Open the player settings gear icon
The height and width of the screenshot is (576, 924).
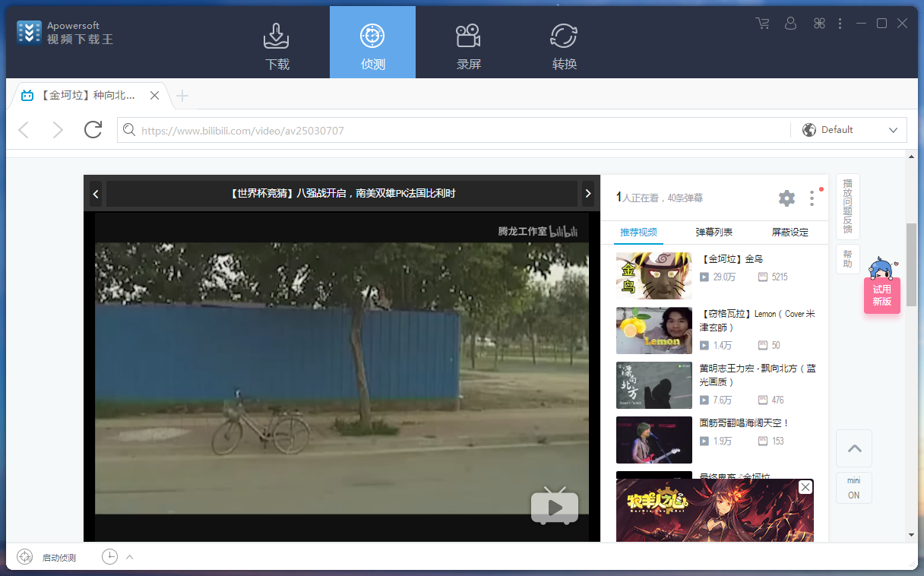tap(786, 198)
